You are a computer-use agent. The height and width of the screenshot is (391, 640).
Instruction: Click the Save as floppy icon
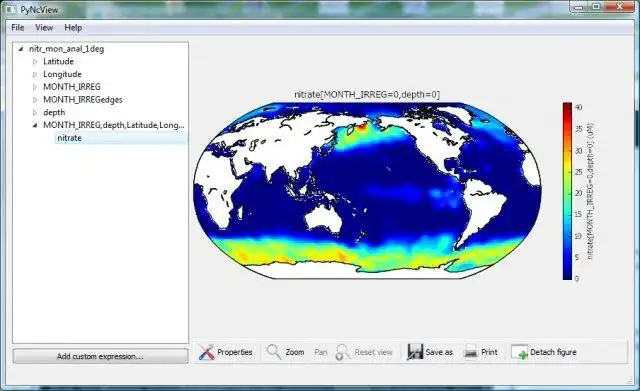(415, 352)
